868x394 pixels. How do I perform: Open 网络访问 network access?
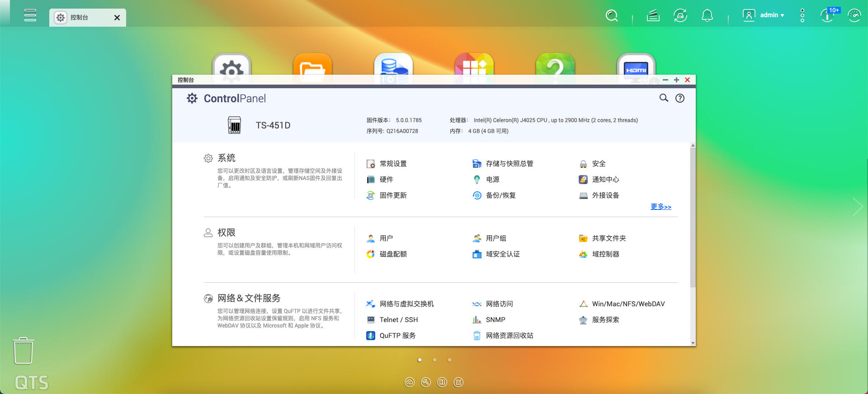[x=493, y=304]
